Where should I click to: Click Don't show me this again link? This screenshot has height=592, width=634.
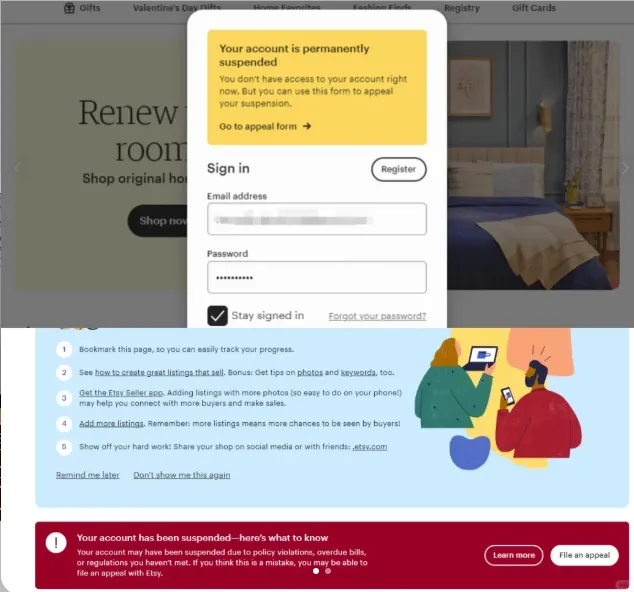click(182, 475)
